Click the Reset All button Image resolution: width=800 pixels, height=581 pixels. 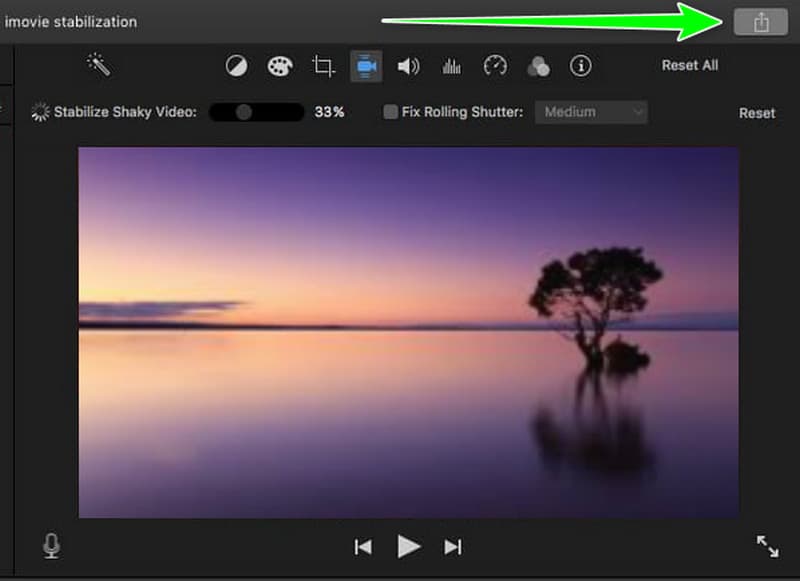[x=690, y=65]
